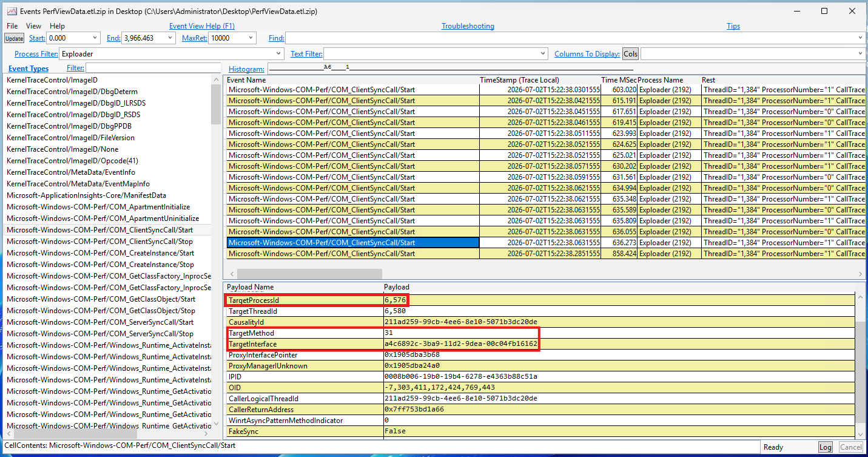
Task: Expand the Find dropdown arrow
Action: point(860,38)
